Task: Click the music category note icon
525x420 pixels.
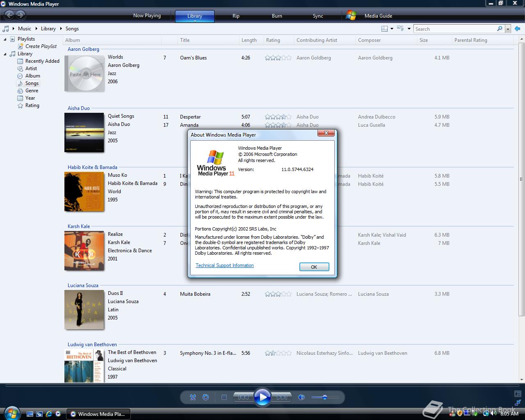Action: 6,29
